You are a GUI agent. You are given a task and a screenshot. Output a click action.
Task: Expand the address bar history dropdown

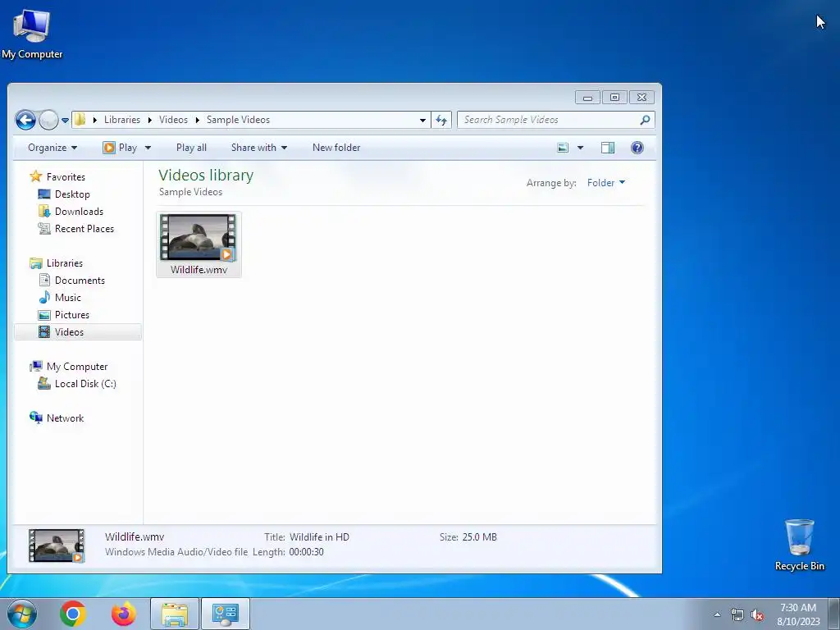pyautogui.click(x=422, y=120)
